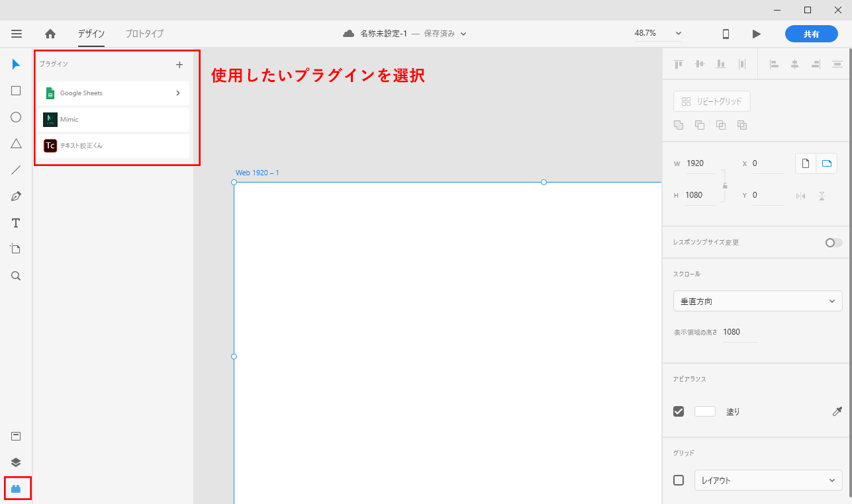Open the レイアウト grid dropdown
Viewport: 852px width, 504px height.
point(769,480)
